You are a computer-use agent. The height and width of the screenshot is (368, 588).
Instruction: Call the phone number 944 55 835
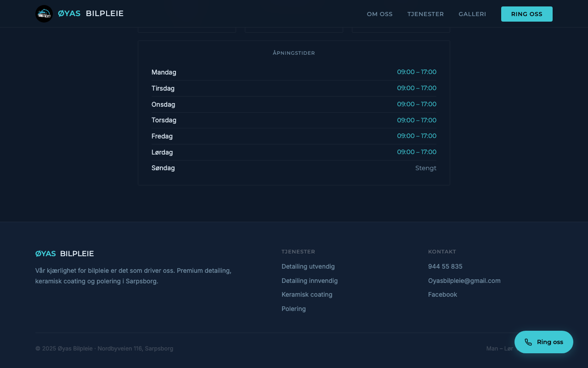[445, 266]
